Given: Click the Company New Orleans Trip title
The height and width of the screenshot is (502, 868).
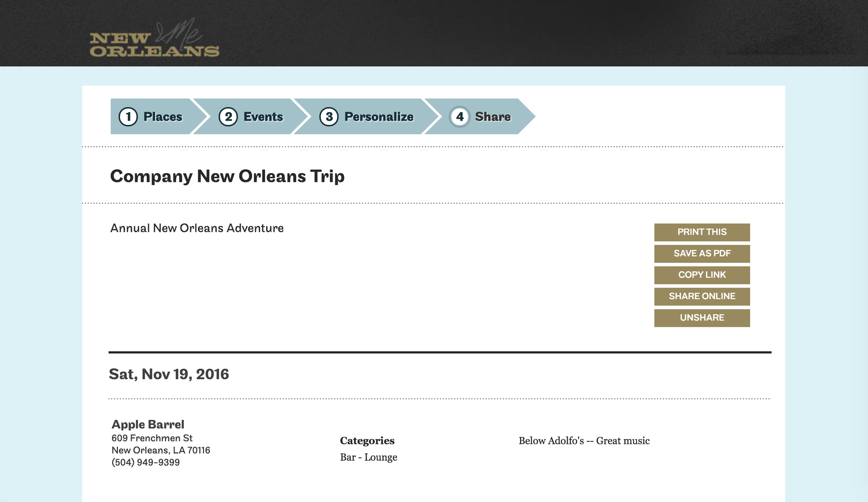Looking at the screenshot, I should 227,176.
